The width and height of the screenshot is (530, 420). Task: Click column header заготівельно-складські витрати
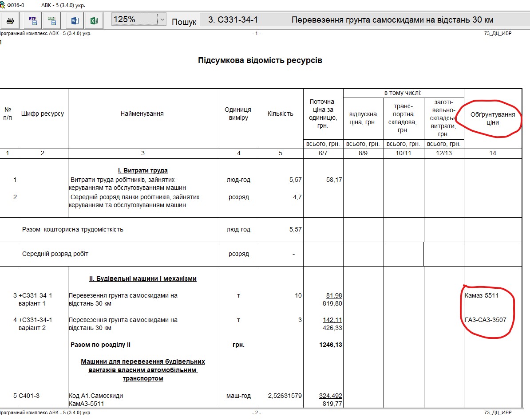point(443,118)
